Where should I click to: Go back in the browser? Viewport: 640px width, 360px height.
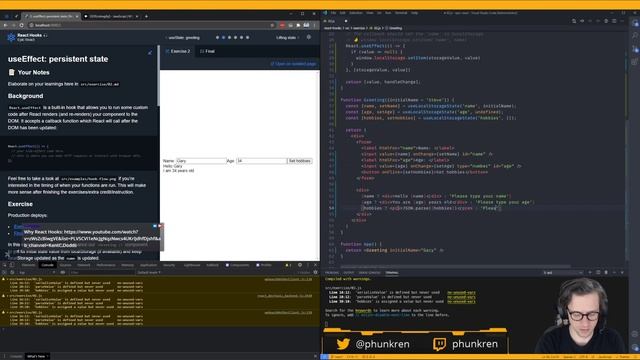click(x=5, y=25)
